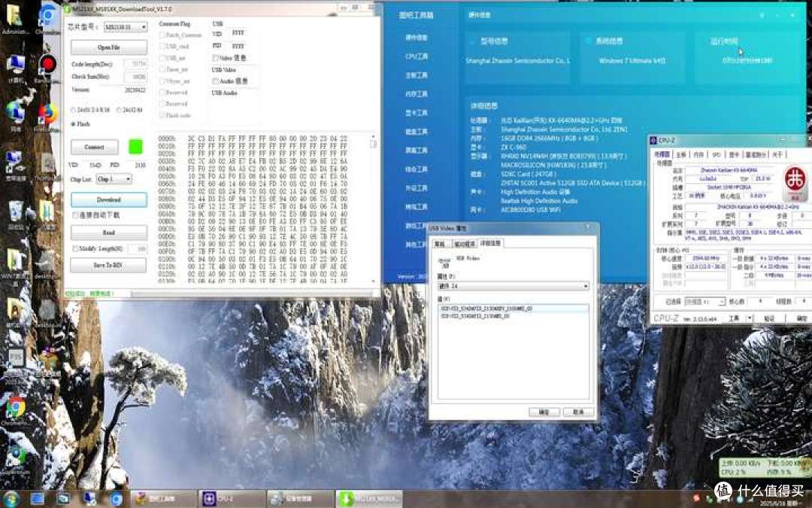Click the Download button
The image size is (812, 508).
(x=109, y=199)
